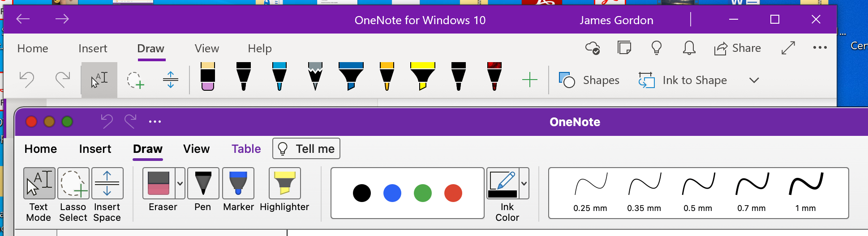Viewport: 868px width, 236px height.
Task: Toggle Ink to Shape in Windows OneNote
Action: tap(683, 80)
